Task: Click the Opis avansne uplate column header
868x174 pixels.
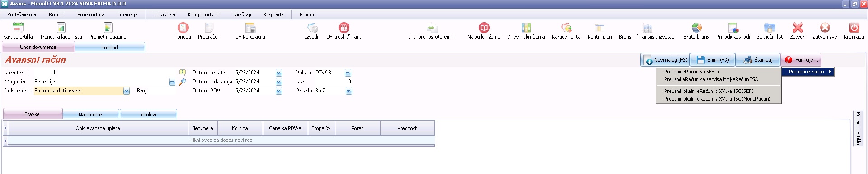Action: [98, 128]
